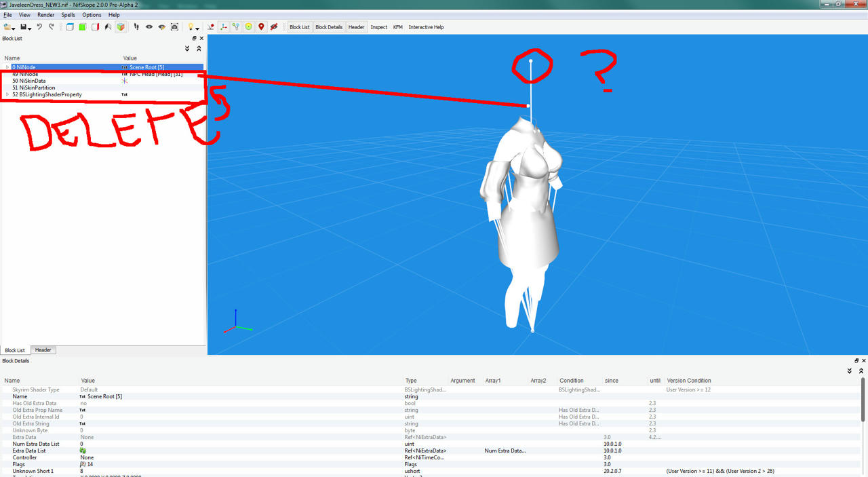Switch to the Header bottom tab
The image size is (868, 477).
pyautogui.click(x=43, y=350)
